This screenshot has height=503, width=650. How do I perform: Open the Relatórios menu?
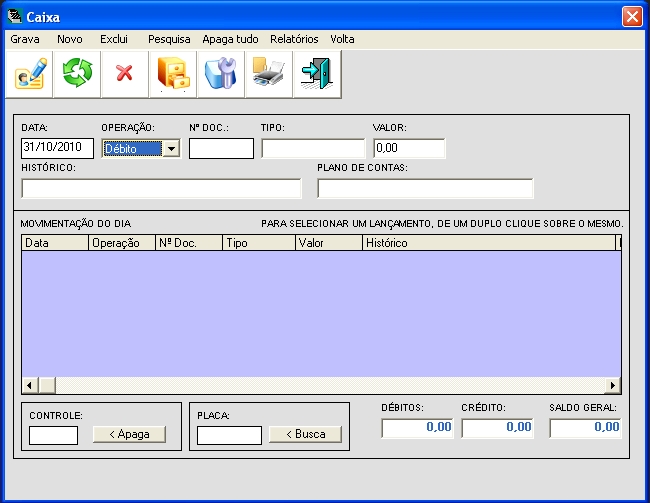point(294,39)
